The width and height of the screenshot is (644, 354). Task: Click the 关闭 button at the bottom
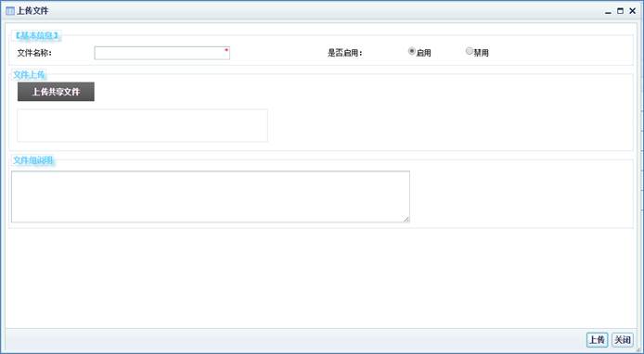point(623,340)
